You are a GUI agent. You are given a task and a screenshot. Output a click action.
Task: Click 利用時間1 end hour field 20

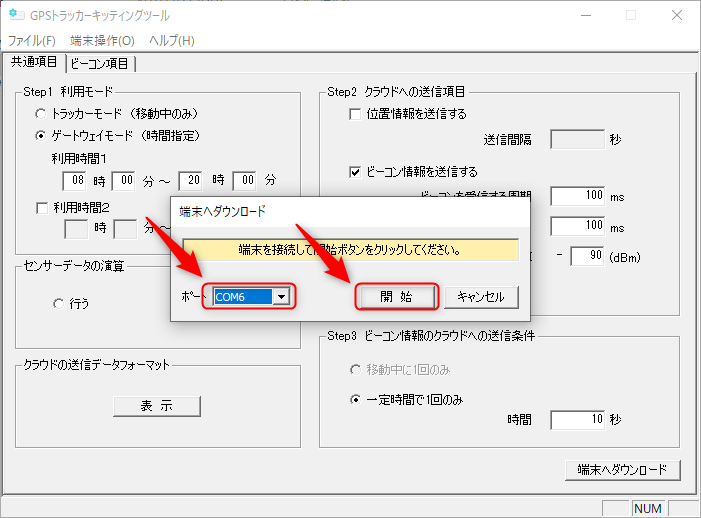tap(190, 180)
